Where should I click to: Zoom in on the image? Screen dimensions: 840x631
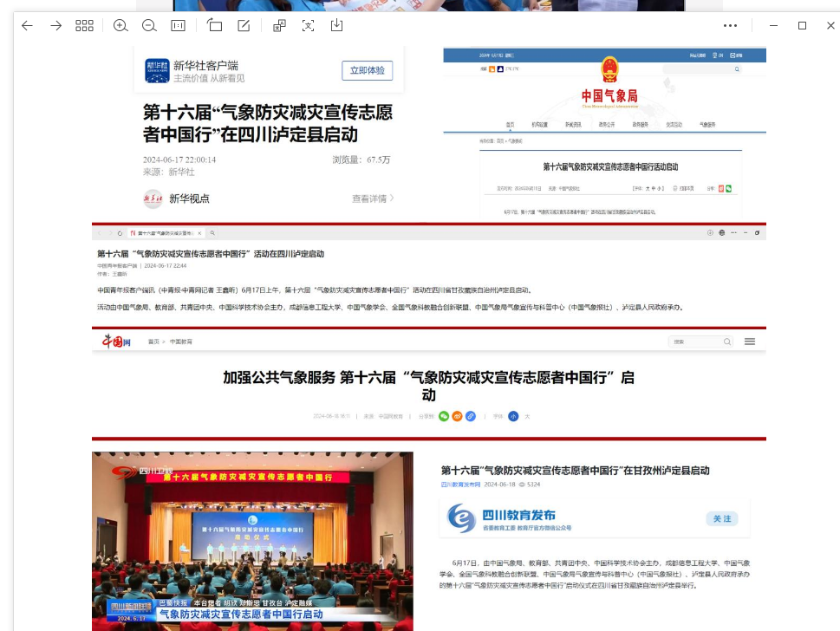pos(120,26)
